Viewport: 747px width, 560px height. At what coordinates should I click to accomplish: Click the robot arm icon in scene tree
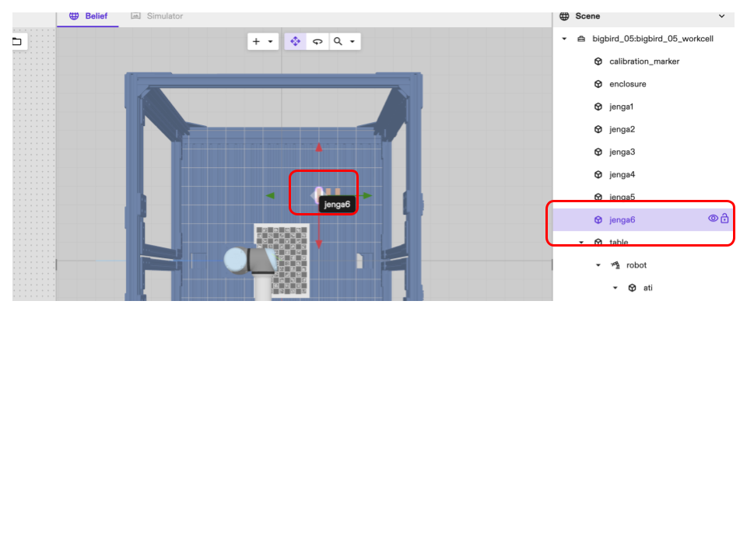(615, 265)
